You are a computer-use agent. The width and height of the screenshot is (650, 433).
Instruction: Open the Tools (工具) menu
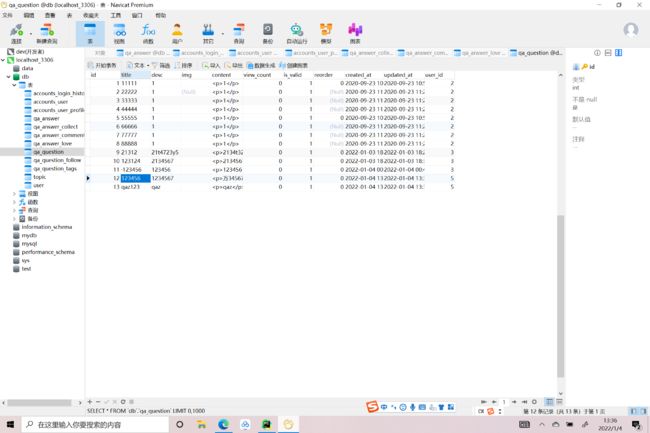tap(115, 15)
